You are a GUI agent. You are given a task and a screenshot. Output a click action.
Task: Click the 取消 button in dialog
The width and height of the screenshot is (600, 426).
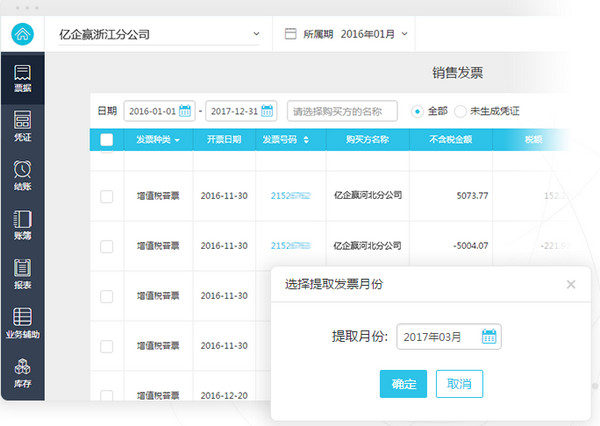(x=460, y=383)
